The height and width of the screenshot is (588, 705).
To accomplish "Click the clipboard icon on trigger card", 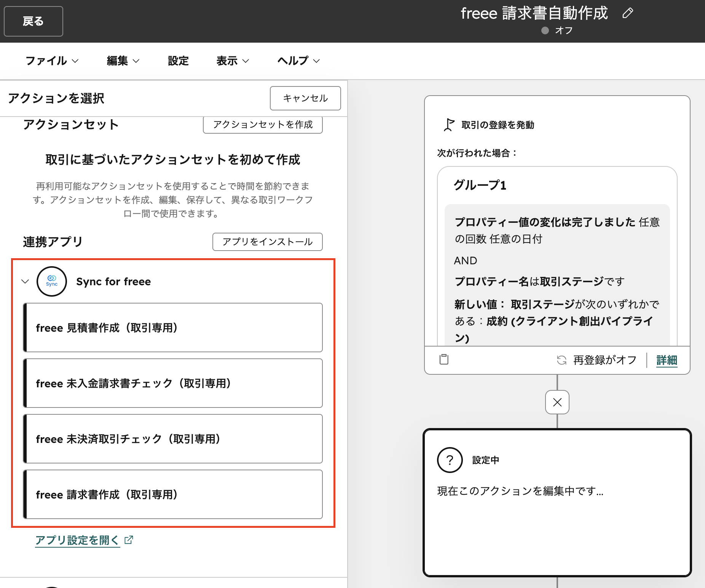I will 444,360.
